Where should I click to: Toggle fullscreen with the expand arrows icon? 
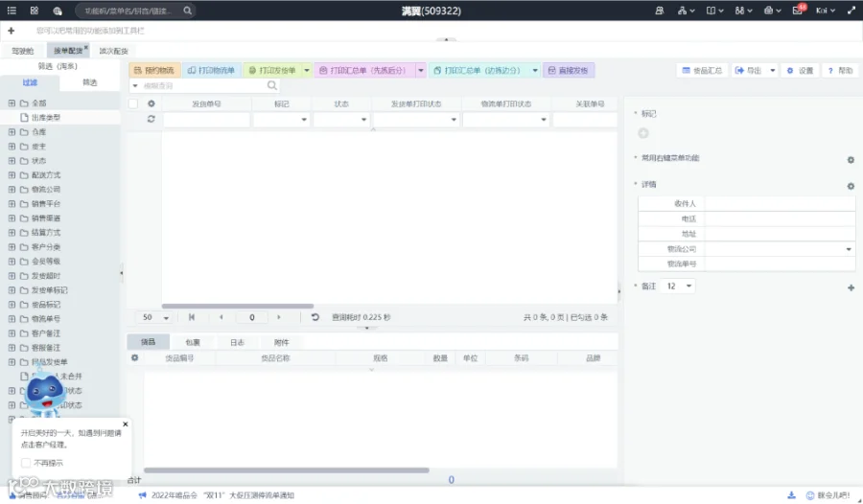(x=851, y=11)
